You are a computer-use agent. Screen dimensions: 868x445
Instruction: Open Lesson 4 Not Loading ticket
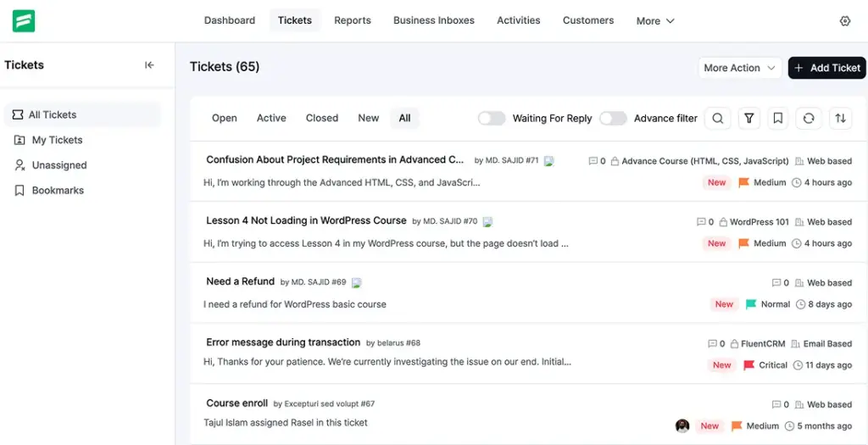click(x=306, y=221)
